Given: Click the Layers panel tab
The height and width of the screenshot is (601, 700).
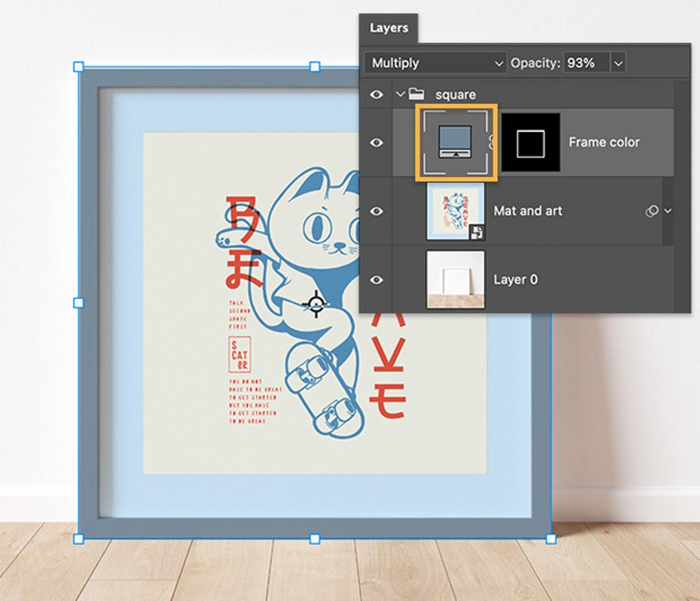Looking at the screenshot, I should tap(389, 27).
